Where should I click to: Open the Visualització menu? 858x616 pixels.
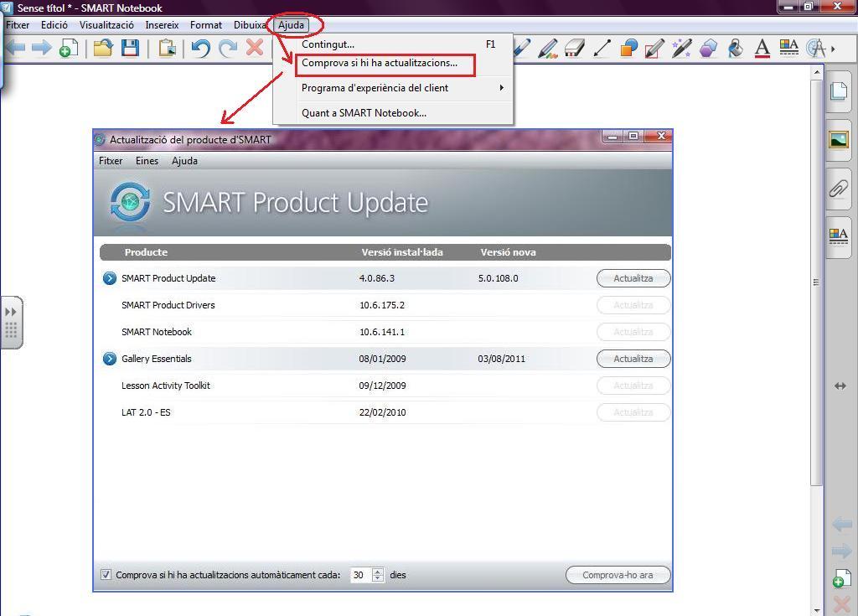pyautogui.click(x=106, y=24)
